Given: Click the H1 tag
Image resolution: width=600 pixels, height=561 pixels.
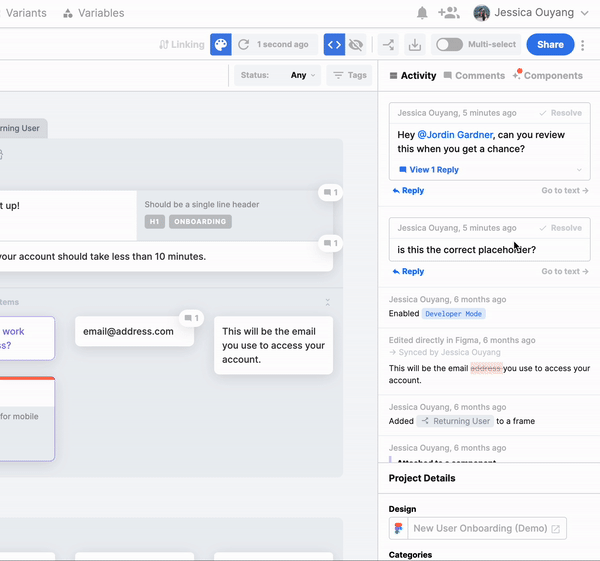Looking at the screenshot, I should coord(155,222).
